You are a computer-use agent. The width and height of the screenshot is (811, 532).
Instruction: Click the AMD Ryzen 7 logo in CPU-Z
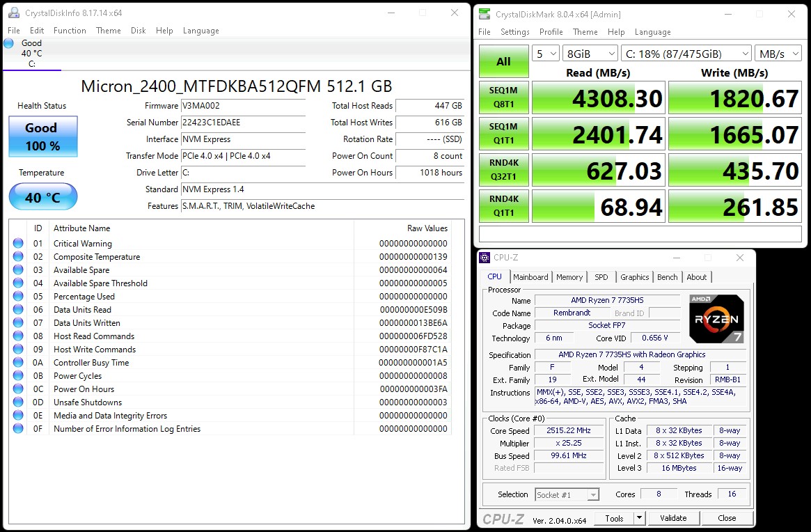[x=716, y=319]
